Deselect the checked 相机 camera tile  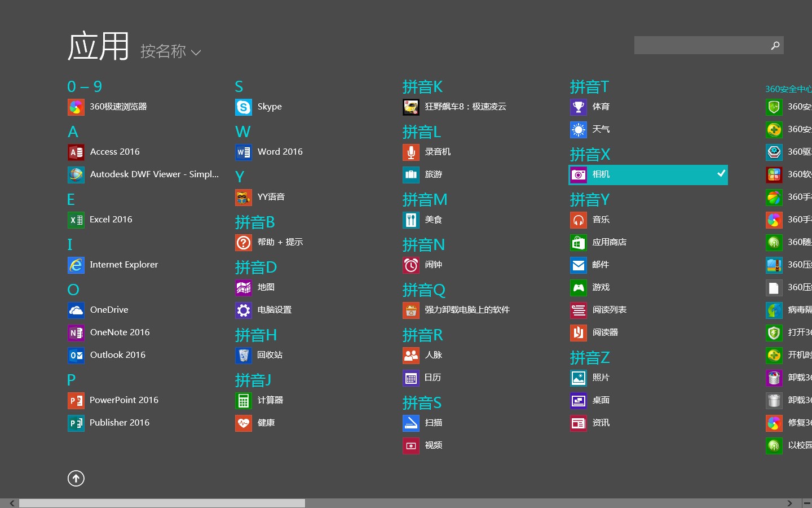click(x=648, y=174)
